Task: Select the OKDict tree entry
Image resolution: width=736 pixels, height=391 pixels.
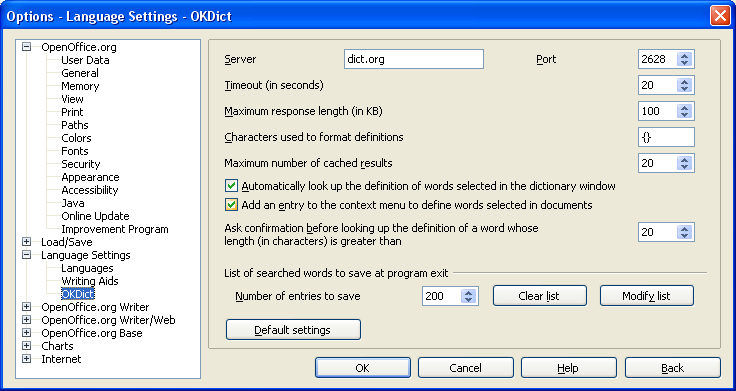Action: (x=78, y=294)
